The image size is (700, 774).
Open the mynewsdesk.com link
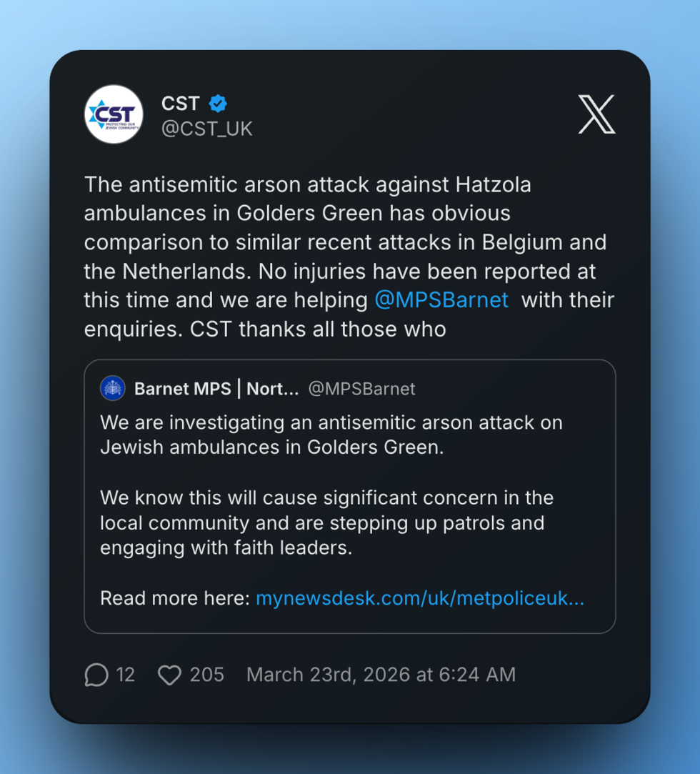[420, 597]
